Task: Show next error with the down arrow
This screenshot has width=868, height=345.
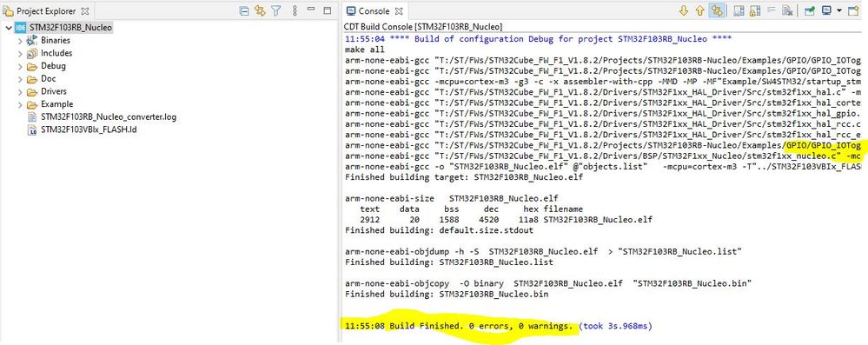Action: [x=684, y=11]
